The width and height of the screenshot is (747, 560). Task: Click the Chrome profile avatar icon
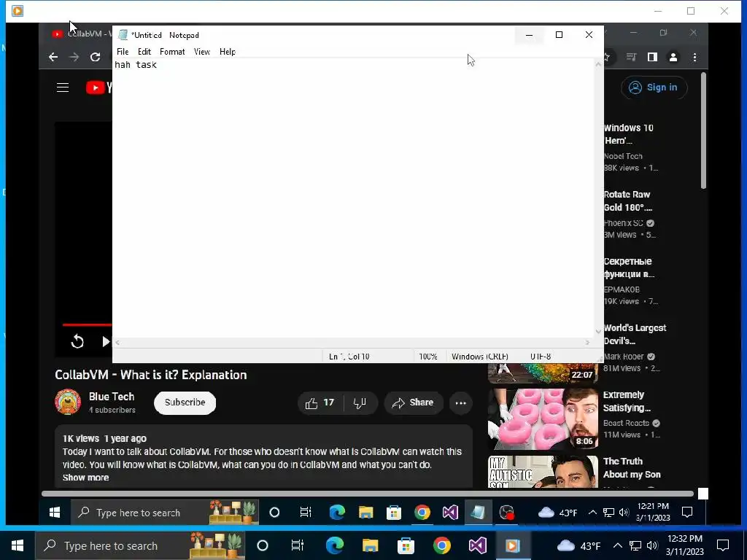tap(673, 57)
